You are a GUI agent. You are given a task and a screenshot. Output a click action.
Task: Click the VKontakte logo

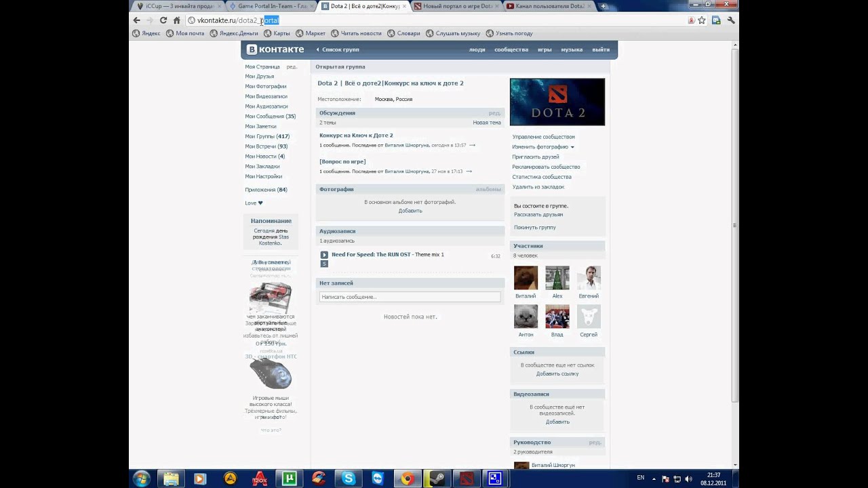(x=275, y=49)
